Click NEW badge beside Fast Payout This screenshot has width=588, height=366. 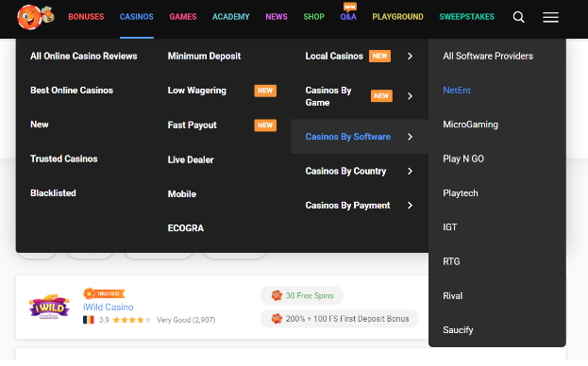(x=265, y=125)
